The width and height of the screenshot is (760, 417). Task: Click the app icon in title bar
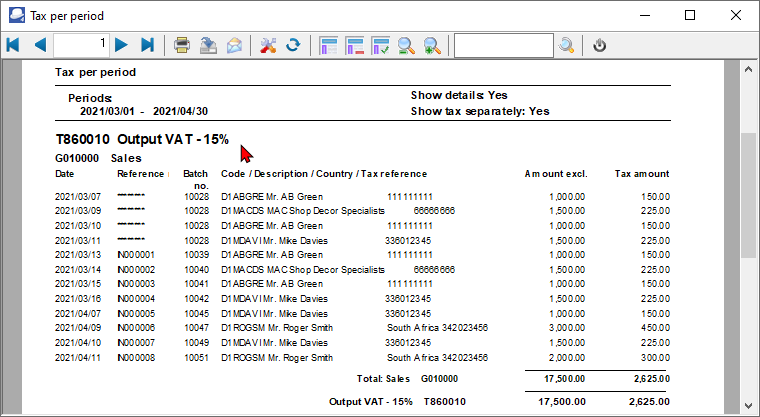pos(17,16)
